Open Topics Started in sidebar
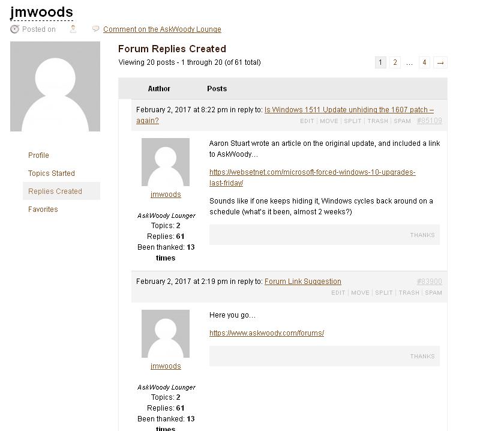Viewport: 504px width, 431px height. click(52, 173)
